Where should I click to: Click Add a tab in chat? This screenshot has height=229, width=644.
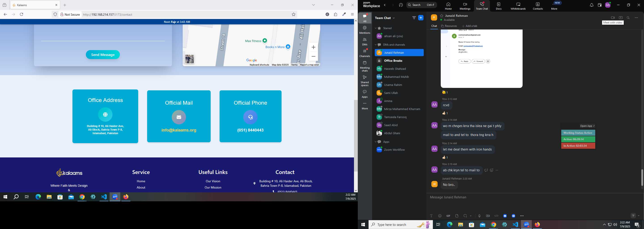point(470,26)
